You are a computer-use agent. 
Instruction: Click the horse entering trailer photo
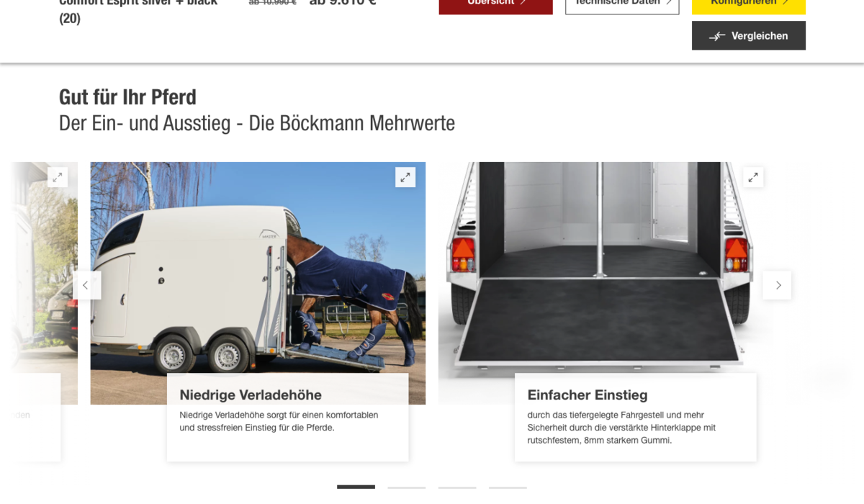(x=258, y=274)
